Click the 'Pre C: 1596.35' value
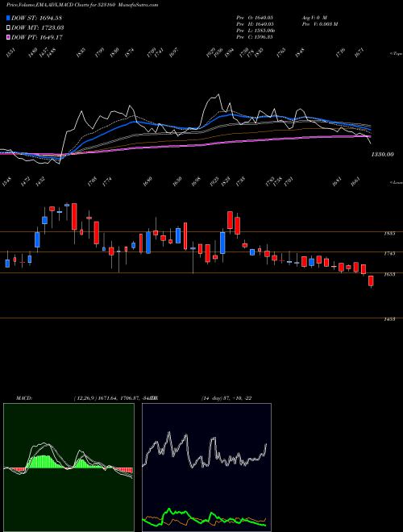This screenshot has height=532, width=403. 255,37
